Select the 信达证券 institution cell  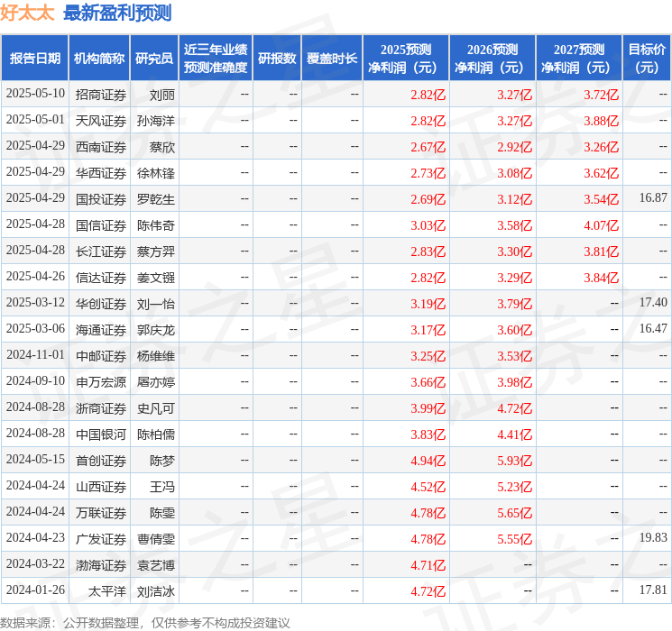(101, 278)
